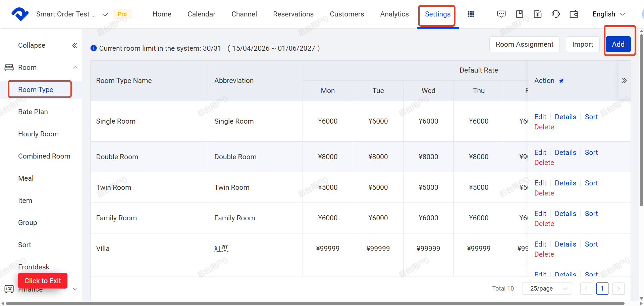The width and height of the screenshot is (644, 306).
Task: Open the 25/page size dropdown
Action: click(547, 289)
